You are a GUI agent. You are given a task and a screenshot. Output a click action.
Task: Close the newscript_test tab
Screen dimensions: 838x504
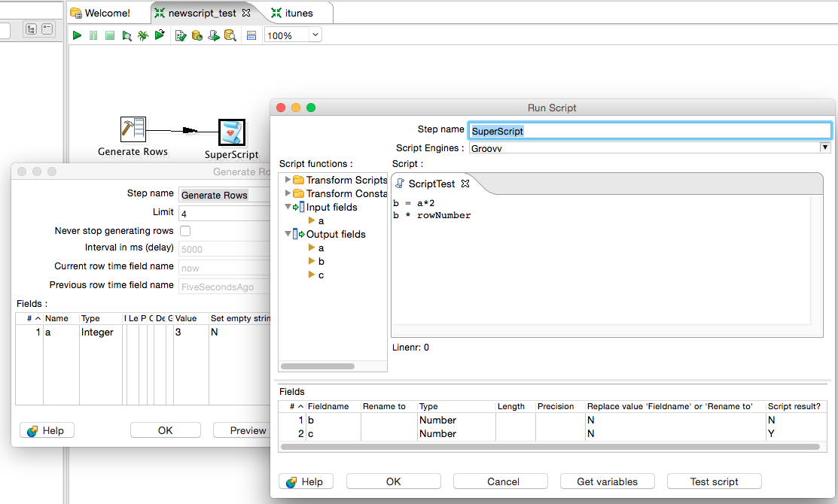pos(246,13)
